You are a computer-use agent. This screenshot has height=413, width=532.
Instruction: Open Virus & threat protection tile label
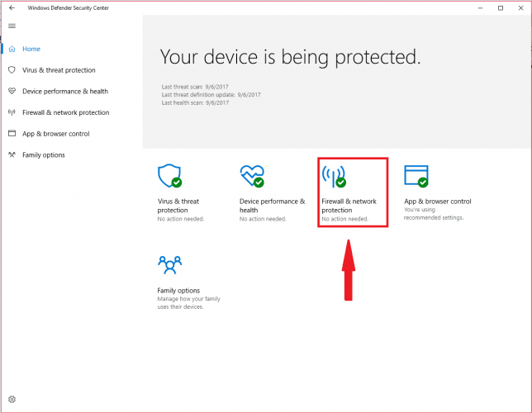(178, 206)
